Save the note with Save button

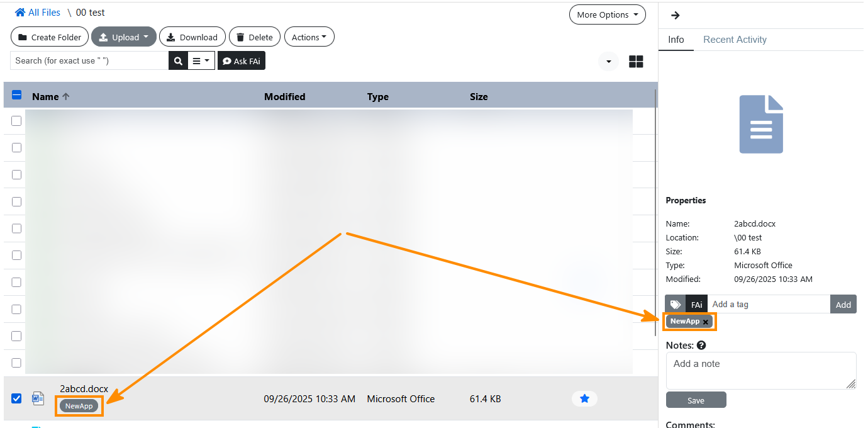tap(696, 400)
